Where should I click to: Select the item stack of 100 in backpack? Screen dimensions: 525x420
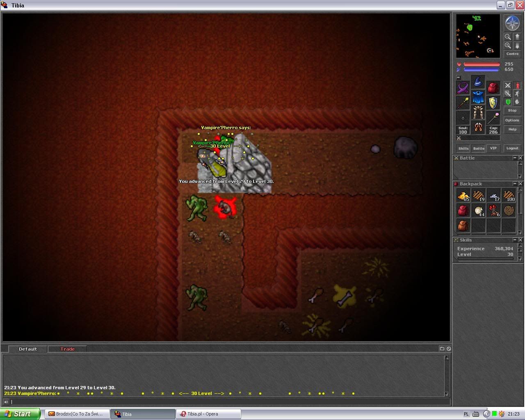[x=509, y=196]
